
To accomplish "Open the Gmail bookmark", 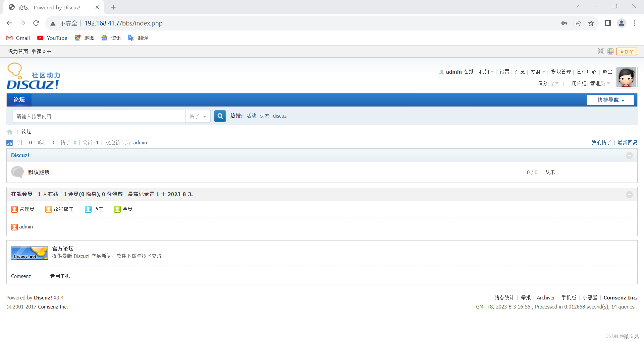I will [18, 38].
